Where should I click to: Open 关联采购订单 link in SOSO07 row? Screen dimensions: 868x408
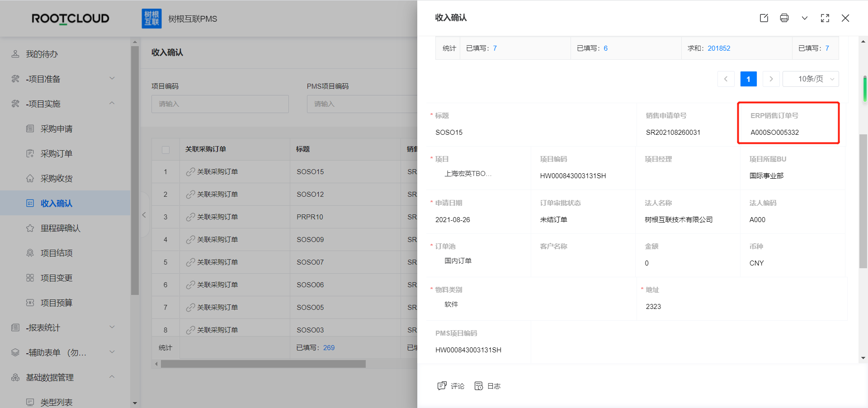[212, 262]
